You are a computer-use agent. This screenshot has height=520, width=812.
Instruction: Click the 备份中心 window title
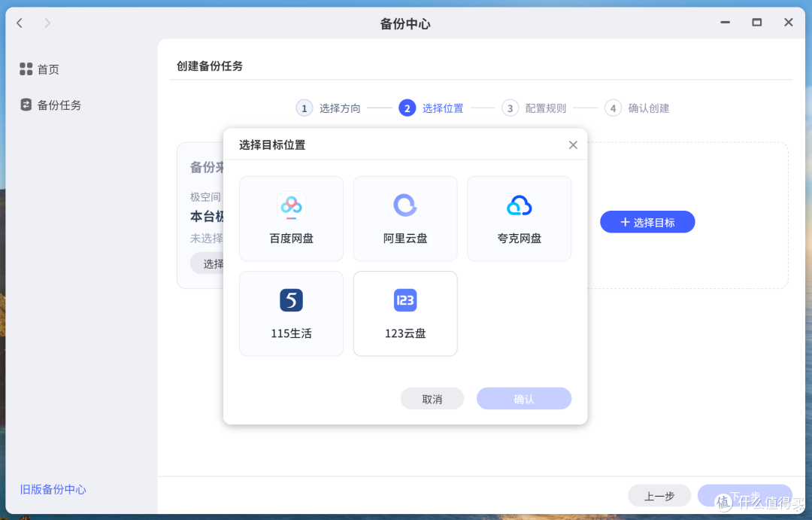pyautogui.click(x=405, y=24)
